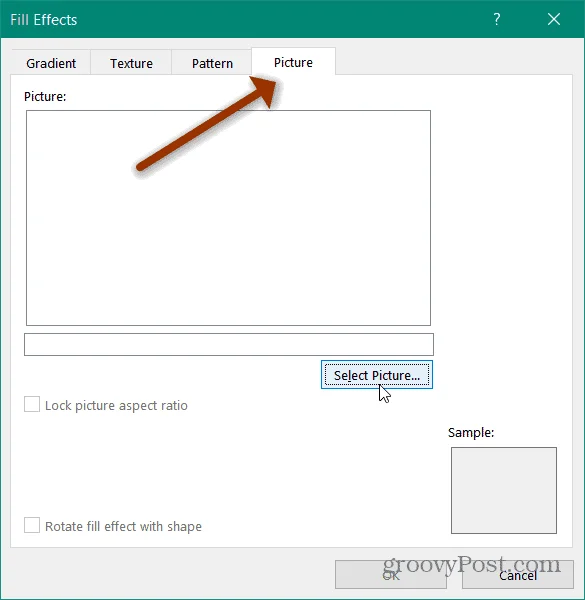Open the Texture tab
The image size is (585, 600).
pyautogui.click(x=131, y=63)
